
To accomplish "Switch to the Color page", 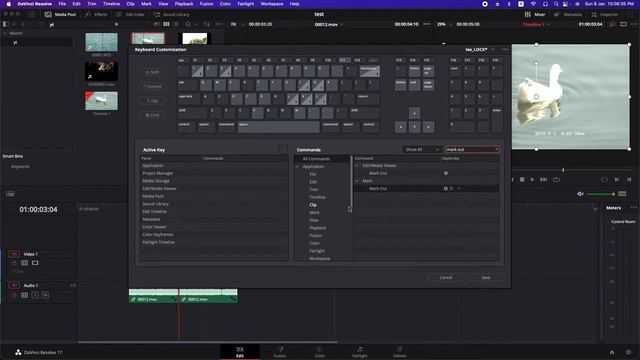I will [320, 352].
